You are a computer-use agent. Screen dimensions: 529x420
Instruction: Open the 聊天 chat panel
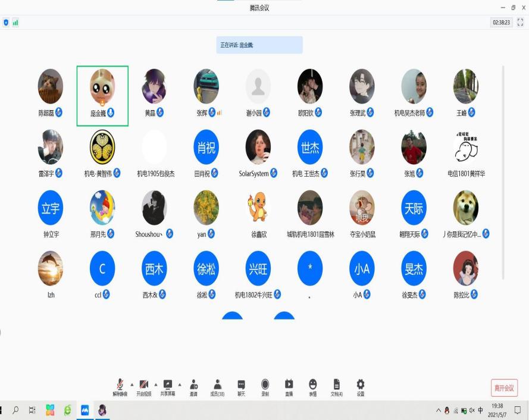point(241,384)
